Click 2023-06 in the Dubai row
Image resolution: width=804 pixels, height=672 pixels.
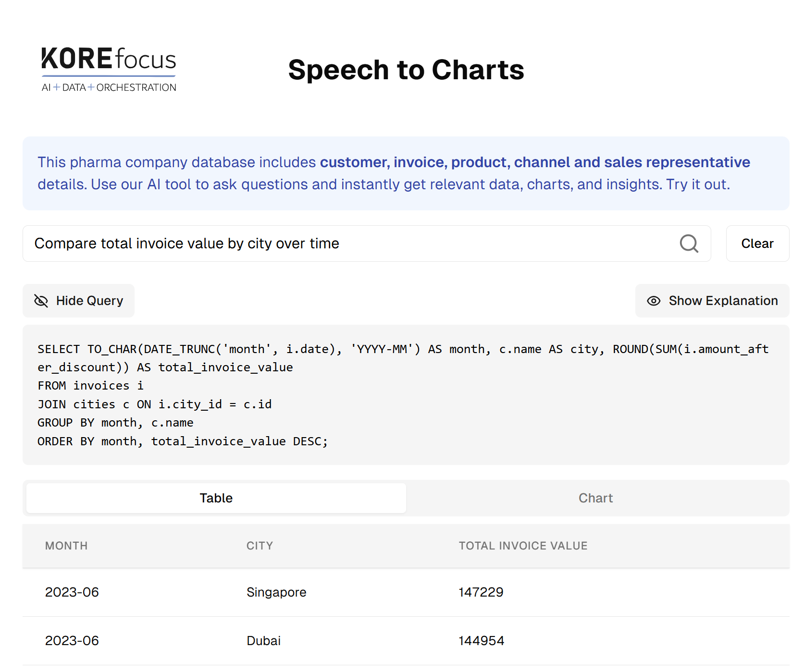click(72, 641)
